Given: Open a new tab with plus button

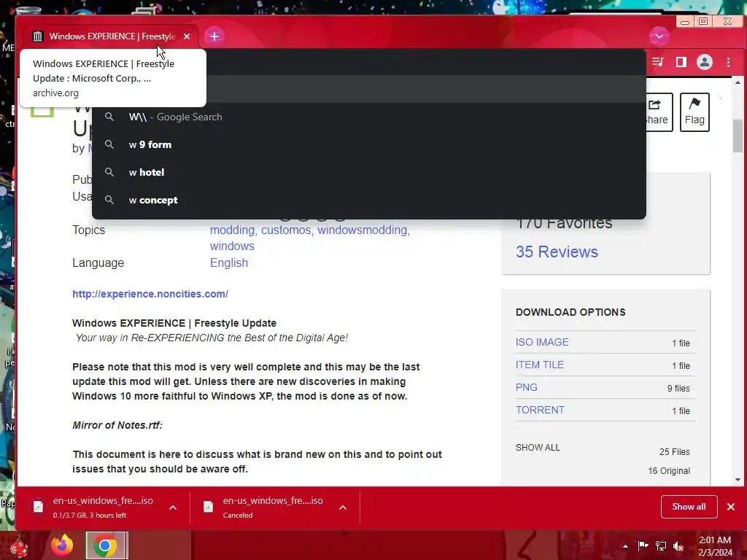Looking at the screenshot, I should click(x=214, y=36).
